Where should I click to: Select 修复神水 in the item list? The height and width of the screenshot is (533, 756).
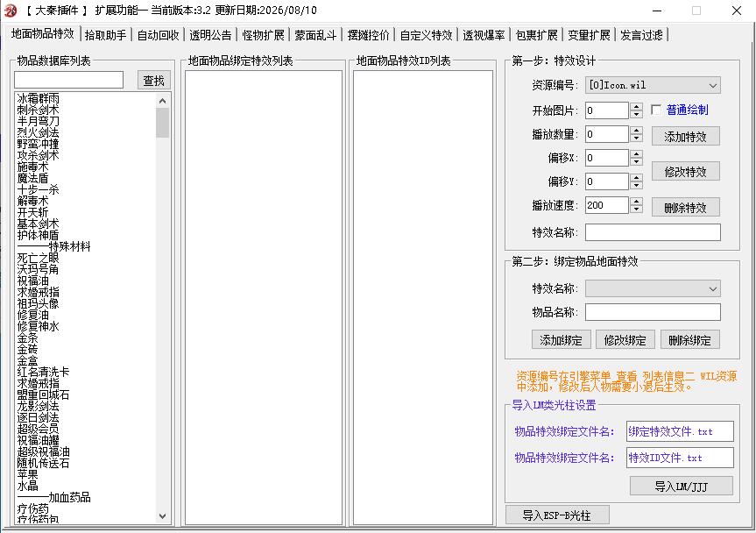click(x=38, y=326)
